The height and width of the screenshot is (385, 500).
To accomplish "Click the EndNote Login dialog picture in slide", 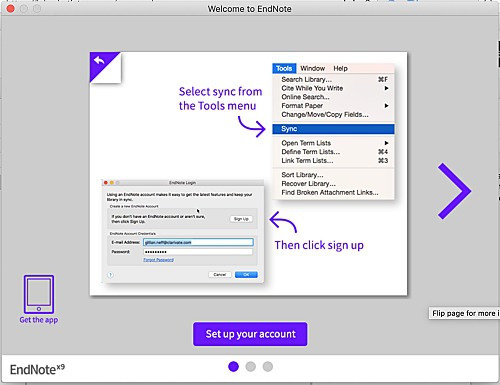I will pos(183,231).
